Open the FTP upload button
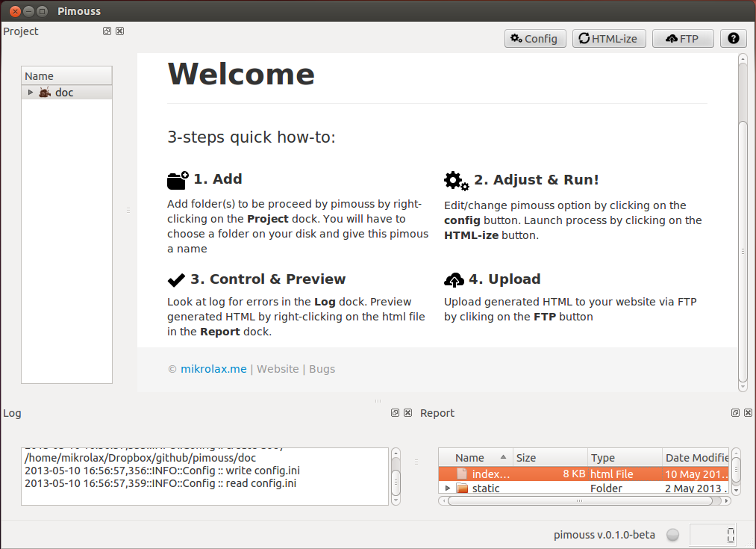The height and width of the screenshot is (549, 756). [682, 39]
